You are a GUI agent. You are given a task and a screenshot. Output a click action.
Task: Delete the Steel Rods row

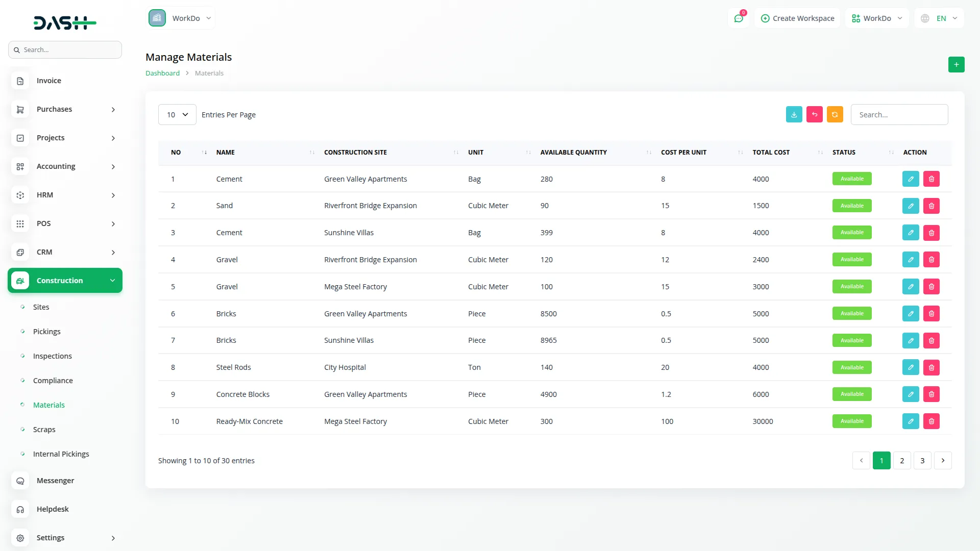(x=931, y=367)
